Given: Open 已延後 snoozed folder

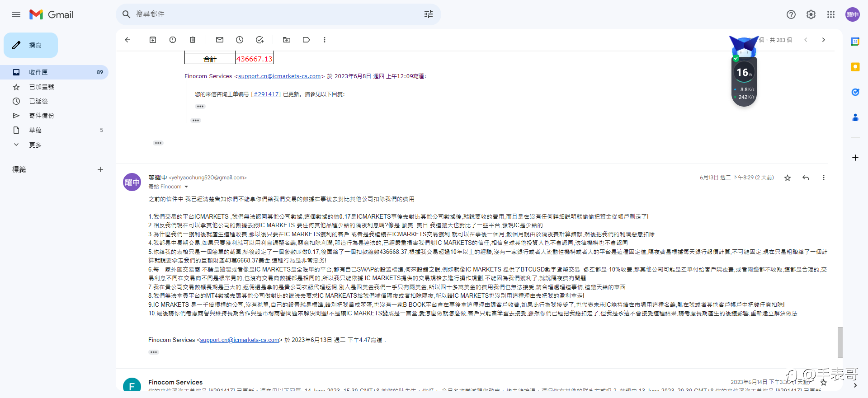Looking at the screenshot, I should coord(54,101).
